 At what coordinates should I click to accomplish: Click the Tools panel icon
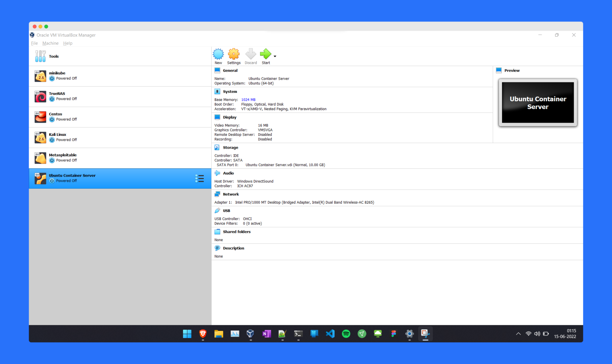point(40,56)
